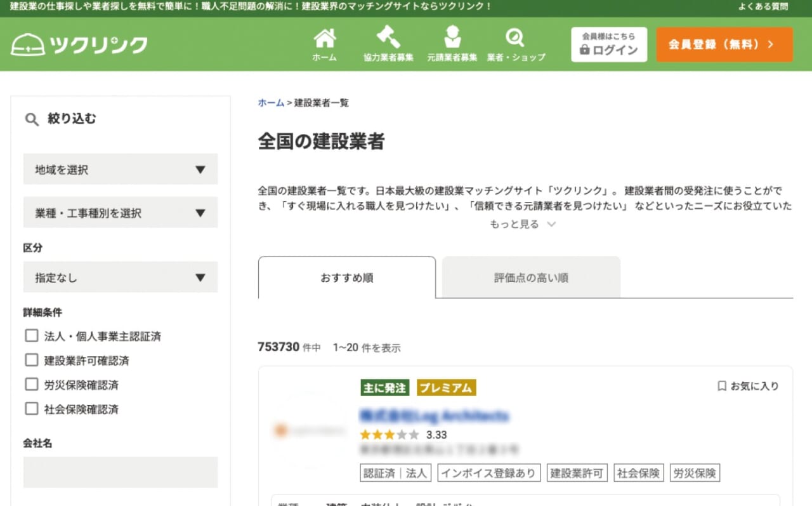
Task: Switch to the 評価点の高い順 tab
Action: point(530,277)
